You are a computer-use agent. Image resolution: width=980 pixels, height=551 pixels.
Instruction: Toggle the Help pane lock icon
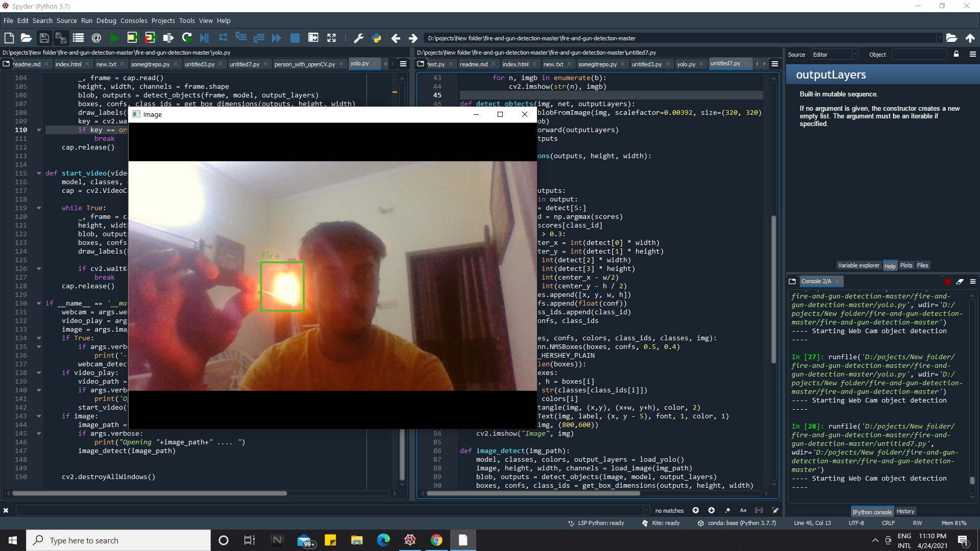[x=956, y=54]
